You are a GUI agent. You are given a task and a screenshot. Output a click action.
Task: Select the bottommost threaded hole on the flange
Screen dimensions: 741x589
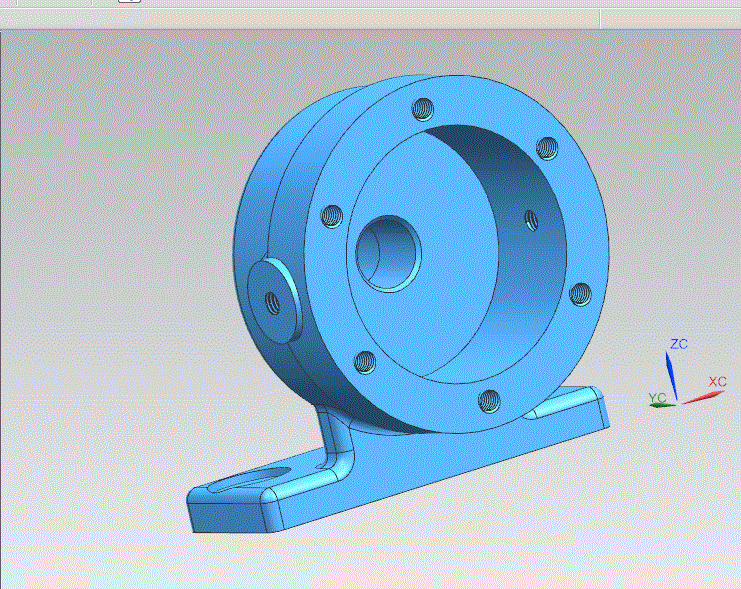(489, 401)
